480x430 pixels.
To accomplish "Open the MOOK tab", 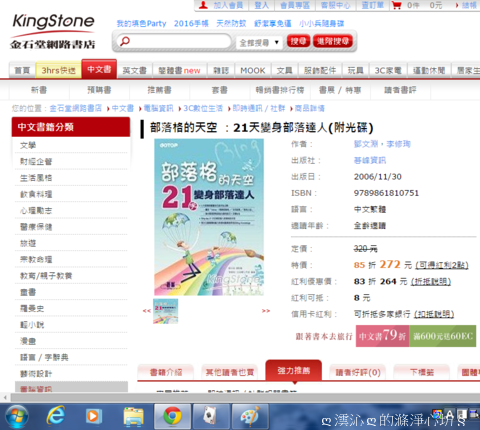I will 253,70.
